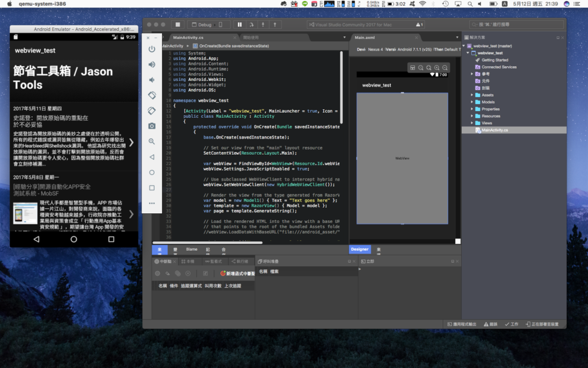Open the 史諾登 article in the emulator

click(x=74, y=137)
